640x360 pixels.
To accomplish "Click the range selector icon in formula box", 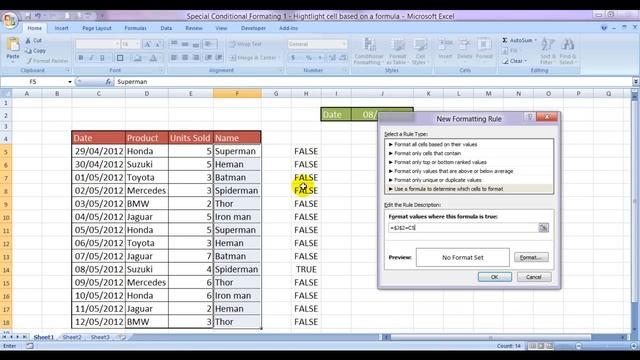I will point(543,228).
